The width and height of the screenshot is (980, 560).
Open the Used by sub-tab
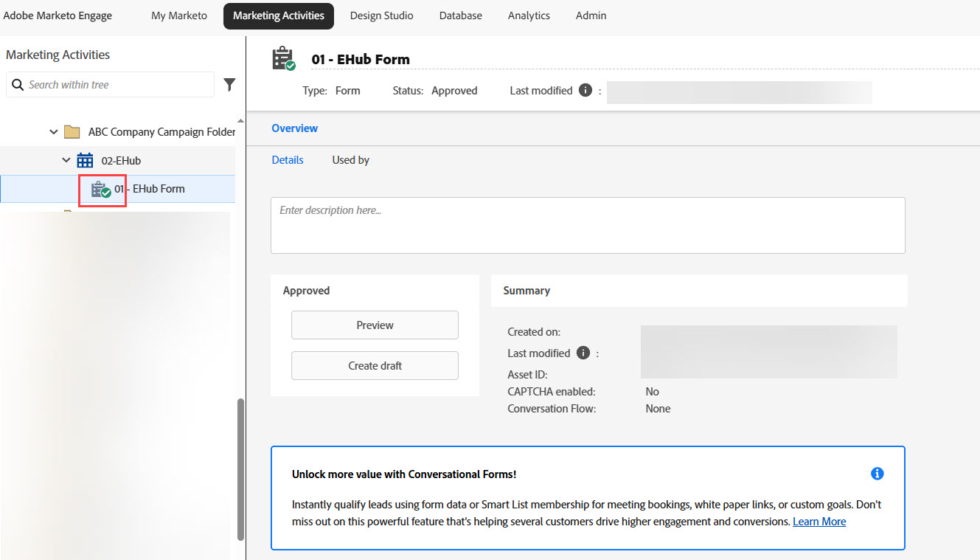pyautogui.click(x=351, y=160)
